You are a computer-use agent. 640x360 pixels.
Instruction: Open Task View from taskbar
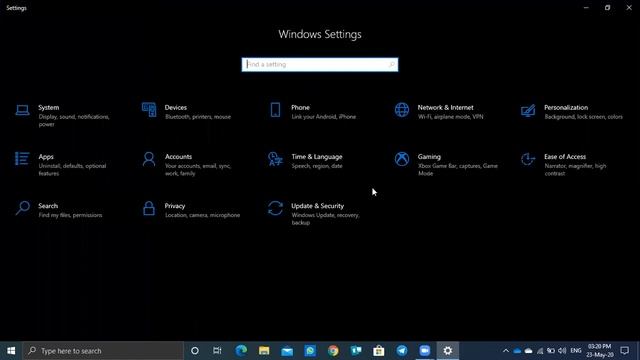click(217, 351)
